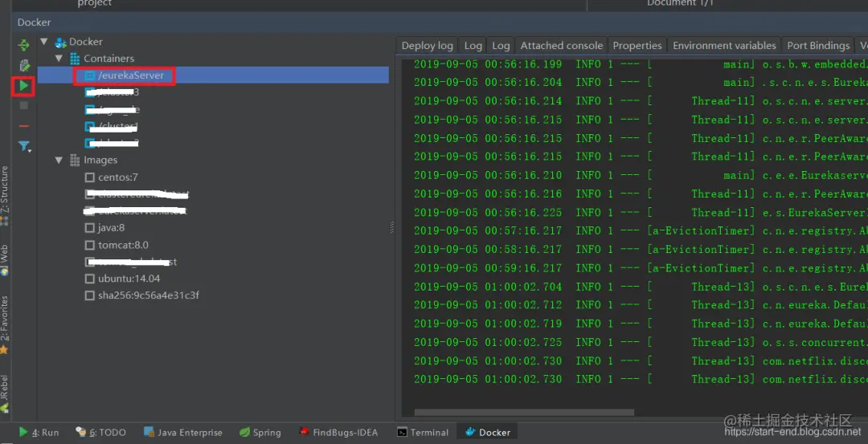Image resolution: width=868 pixels, height=444 pixels.
Task: Click log line timestamped 01:00:02.725
Action: [x=641, y=342]
